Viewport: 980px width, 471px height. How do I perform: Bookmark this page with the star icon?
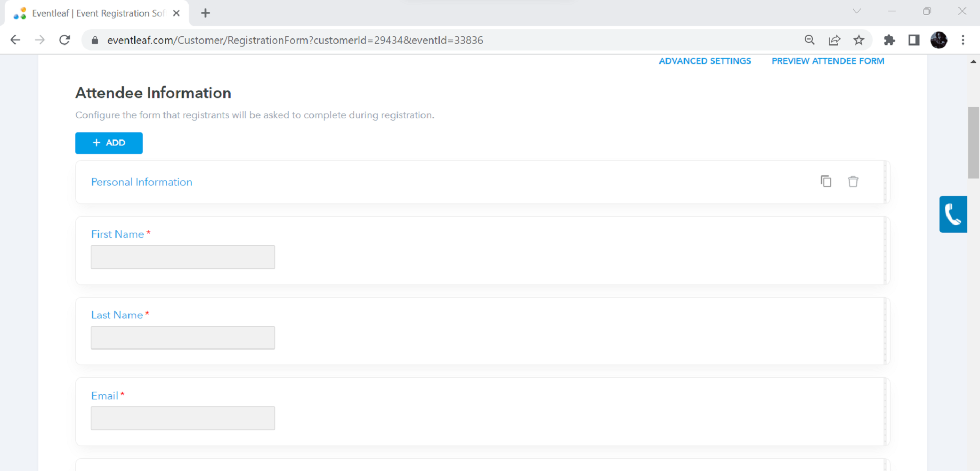859,40
